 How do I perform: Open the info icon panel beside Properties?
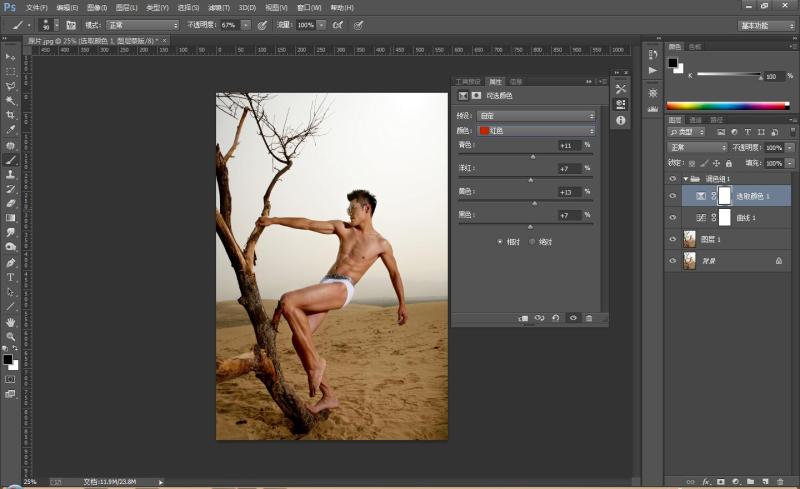point(620,120)
